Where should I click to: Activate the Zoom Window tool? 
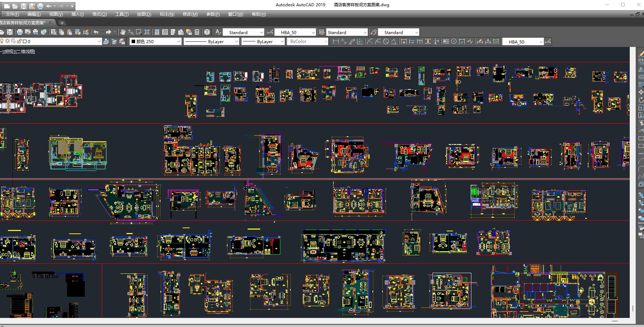139,32
